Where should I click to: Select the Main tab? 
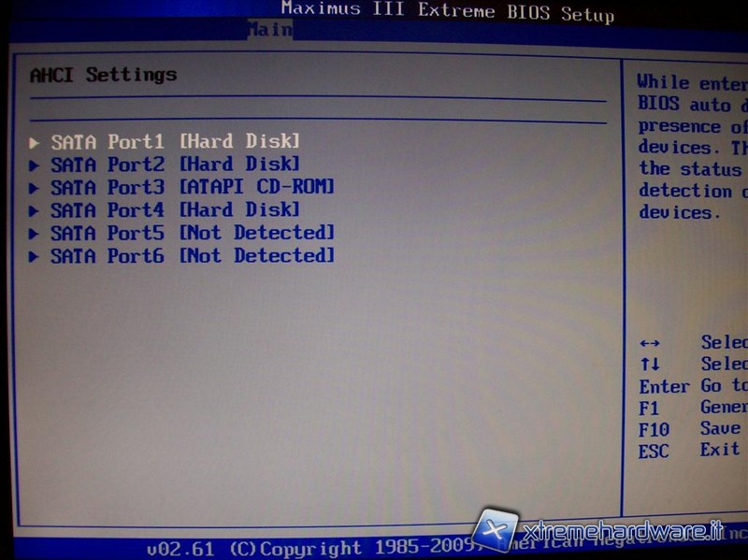[270, 31]
